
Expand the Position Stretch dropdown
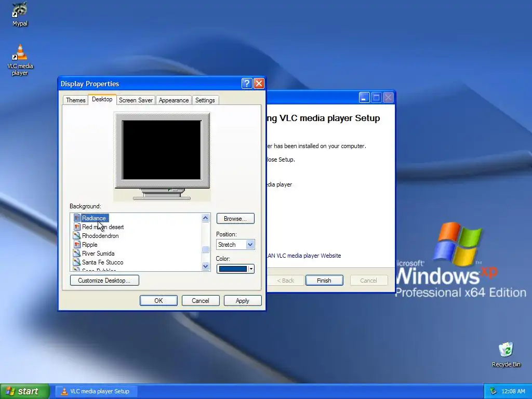coord(250,244)
